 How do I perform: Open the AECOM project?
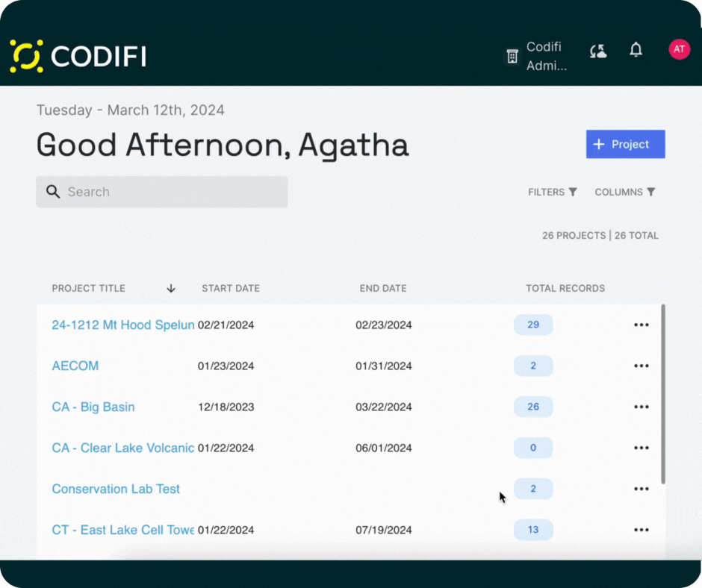[x=75, y=366]
